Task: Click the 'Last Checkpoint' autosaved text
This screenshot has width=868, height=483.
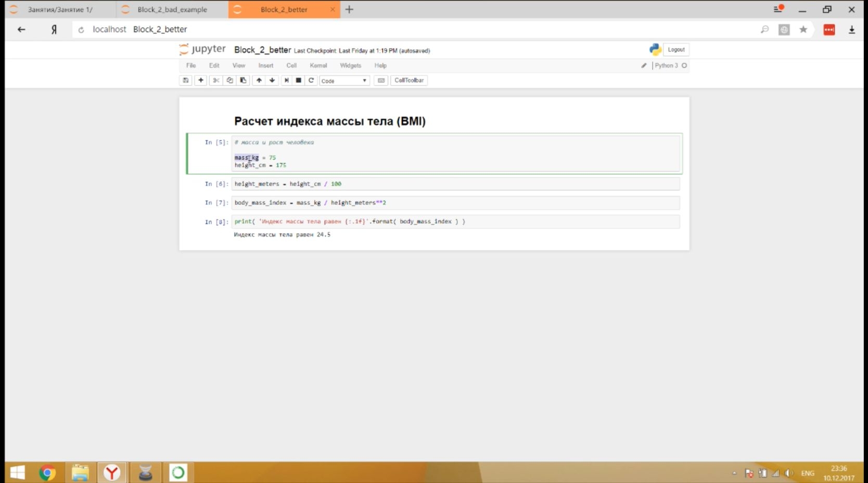Action: click(x=362, y=51)
